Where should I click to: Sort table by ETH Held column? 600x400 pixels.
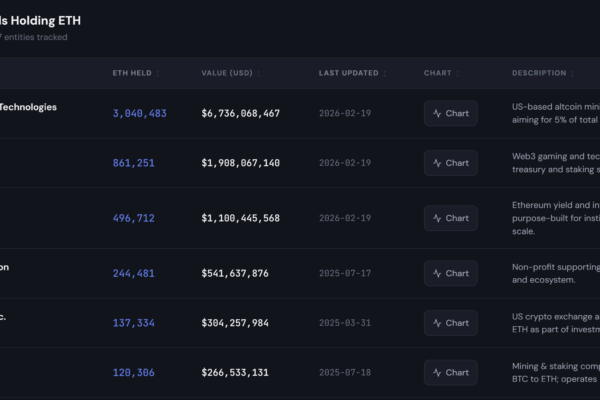pos(136,73)
